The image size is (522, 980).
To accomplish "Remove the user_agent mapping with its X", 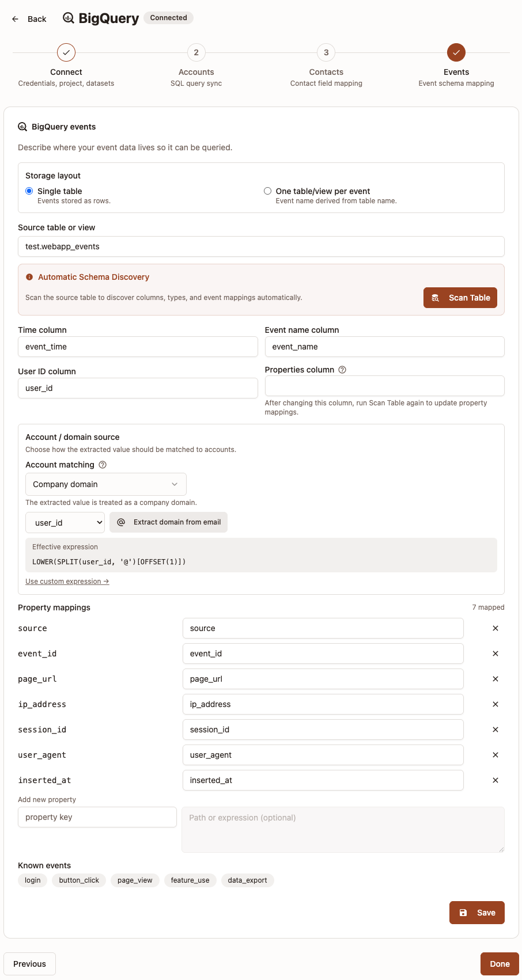I will (495, 755).
